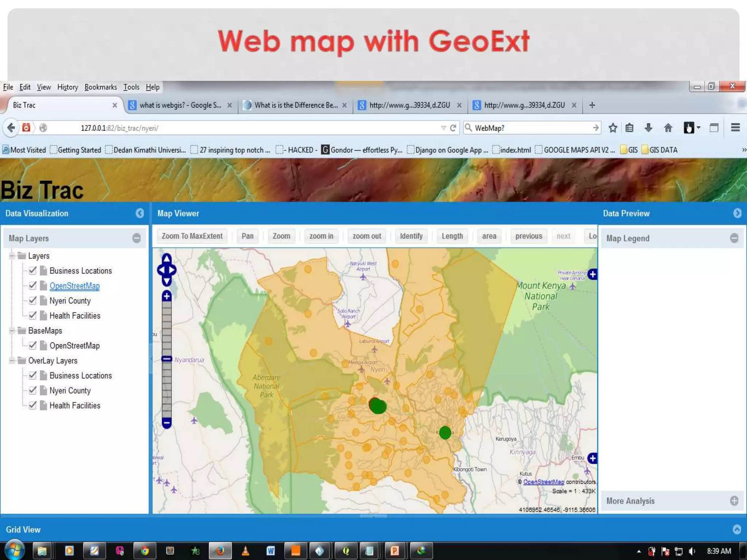Toggle Business Locations under Layers
This screenshot has height=560, width=747.
coord(32,271)
